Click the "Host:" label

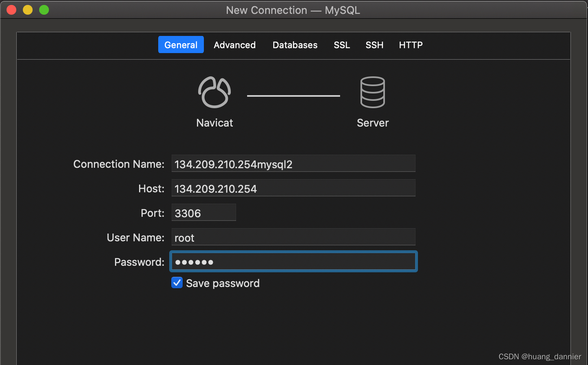point(151,189)
